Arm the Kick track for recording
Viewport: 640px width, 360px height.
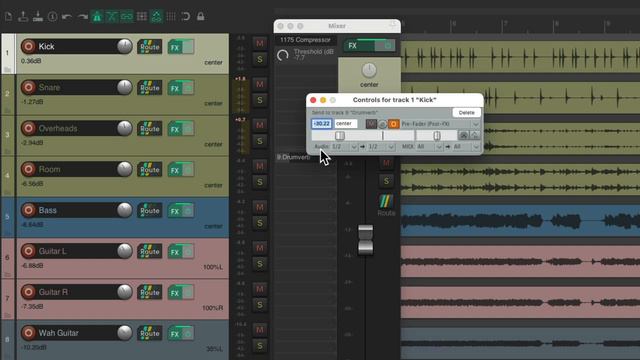tap(29, 46)
